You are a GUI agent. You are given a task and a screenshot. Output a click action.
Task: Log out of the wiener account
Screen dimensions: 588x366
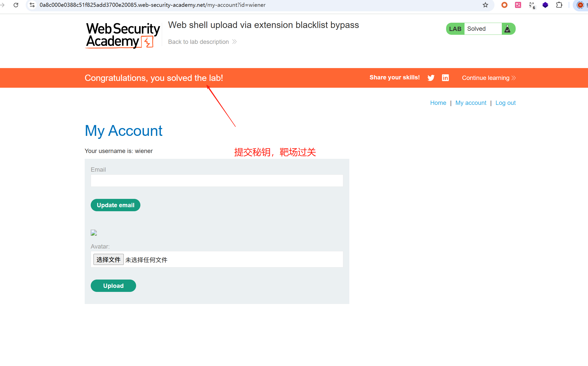pyautogui.click(x=505, y=103)
